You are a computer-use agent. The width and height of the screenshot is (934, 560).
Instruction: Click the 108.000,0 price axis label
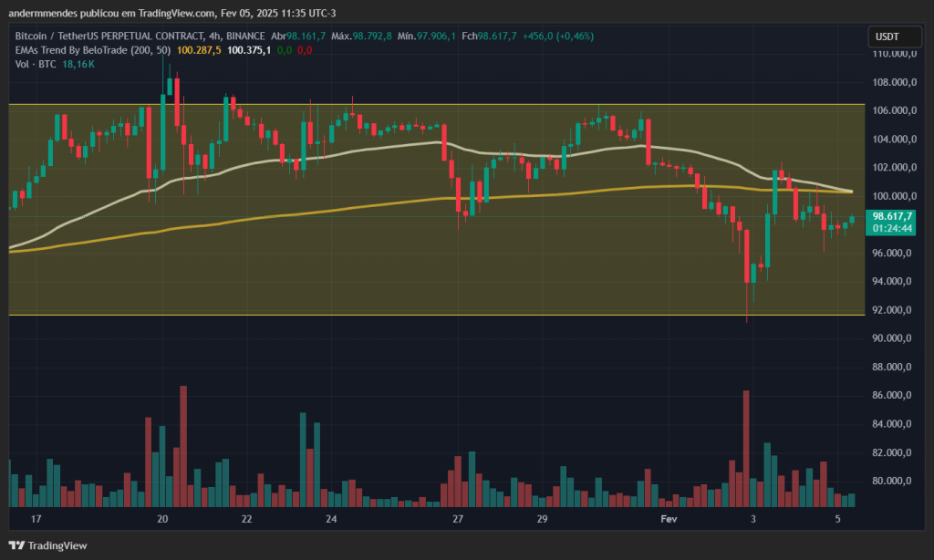(894, 82)
